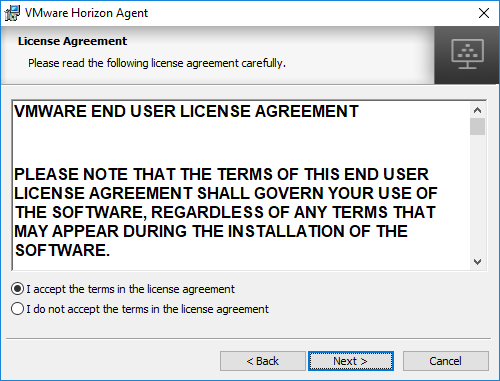Proceed with the 'Next >' button
The image size is (500, 381).
click(x=351, y=361)
